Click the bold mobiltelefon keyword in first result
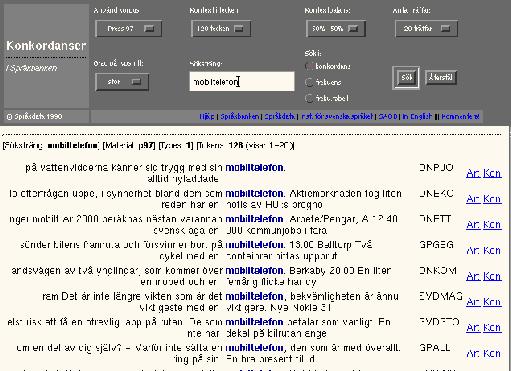 coord(255,167)
